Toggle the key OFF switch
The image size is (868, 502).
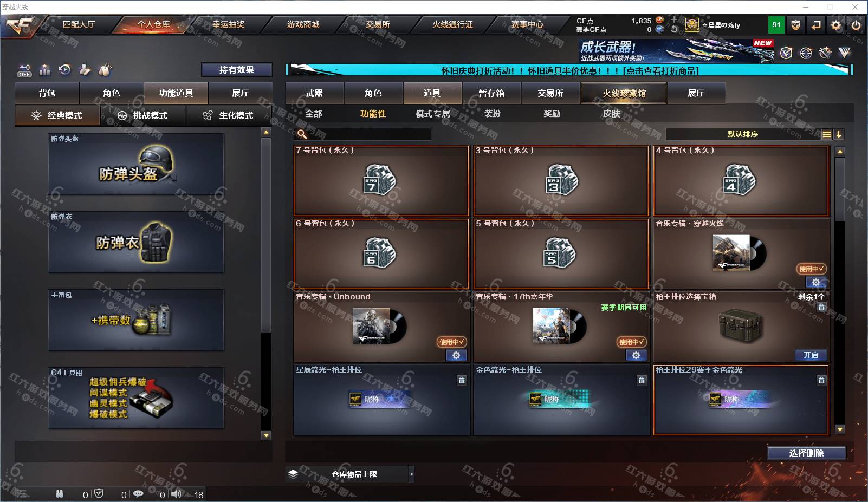(x=24, y=70)
